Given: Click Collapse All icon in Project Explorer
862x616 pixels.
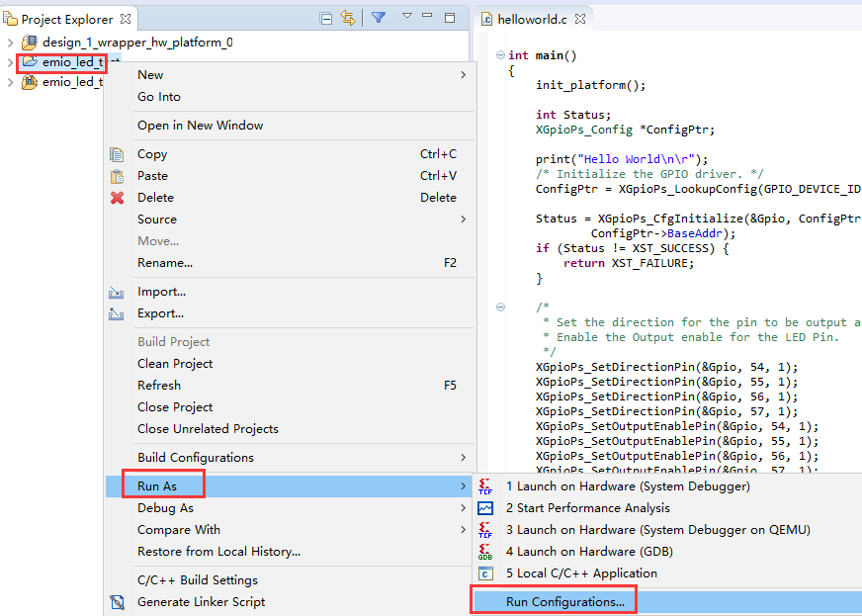Looking at the screenshot, I should (326, 18).
